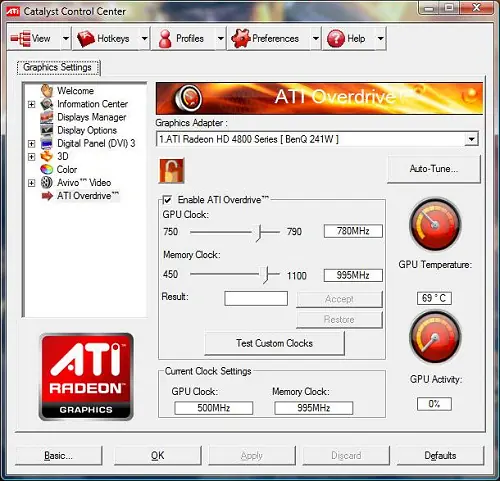Screen dimensions: 500x481
Task: Open the View menu dropdown arrow
Action: pyautogui.click(x=66, y=39)
